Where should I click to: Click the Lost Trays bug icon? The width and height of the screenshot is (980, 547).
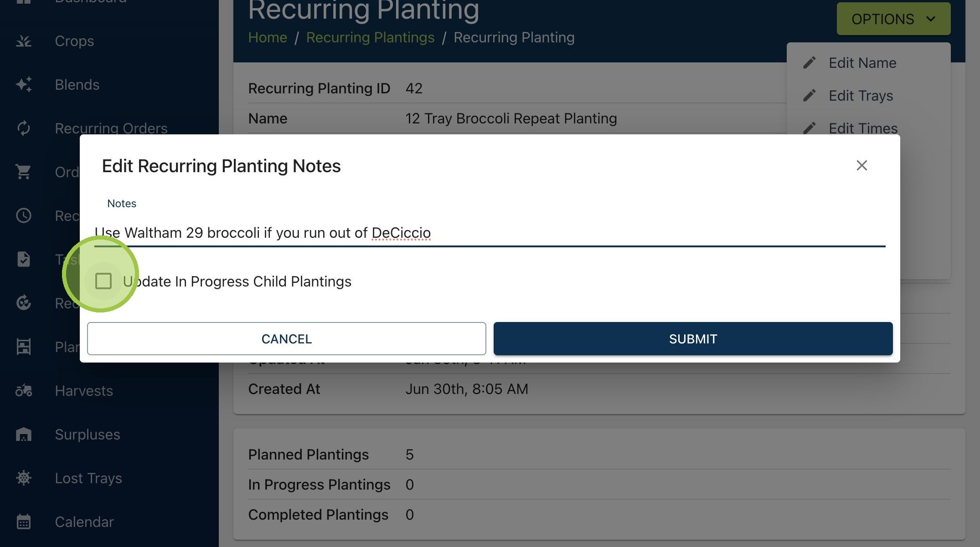[23, 478]
